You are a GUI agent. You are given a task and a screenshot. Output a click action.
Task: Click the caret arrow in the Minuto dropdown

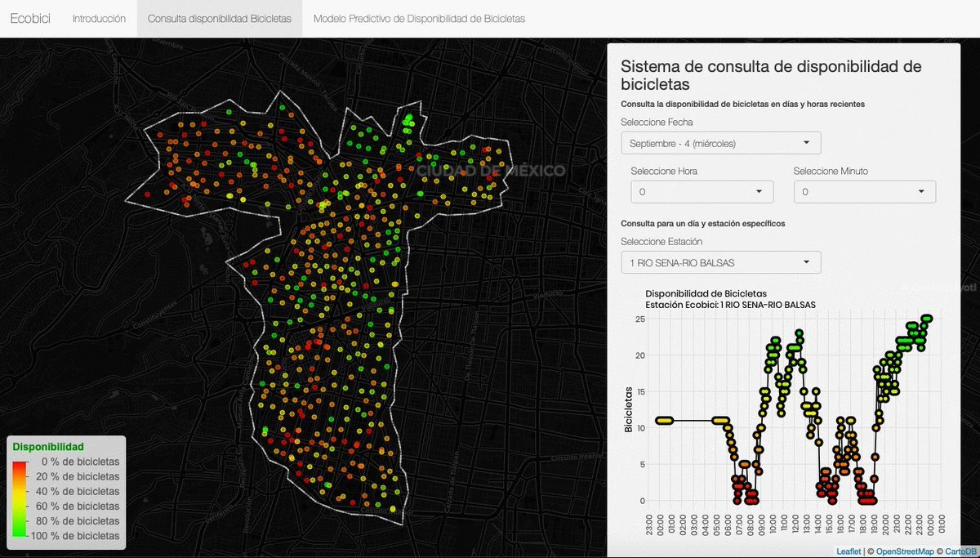click(921, 191)
